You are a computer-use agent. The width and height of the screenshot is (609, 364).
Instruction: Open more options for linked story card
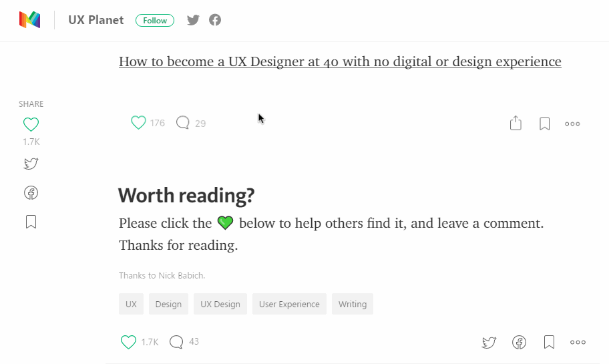click(572, 124)
